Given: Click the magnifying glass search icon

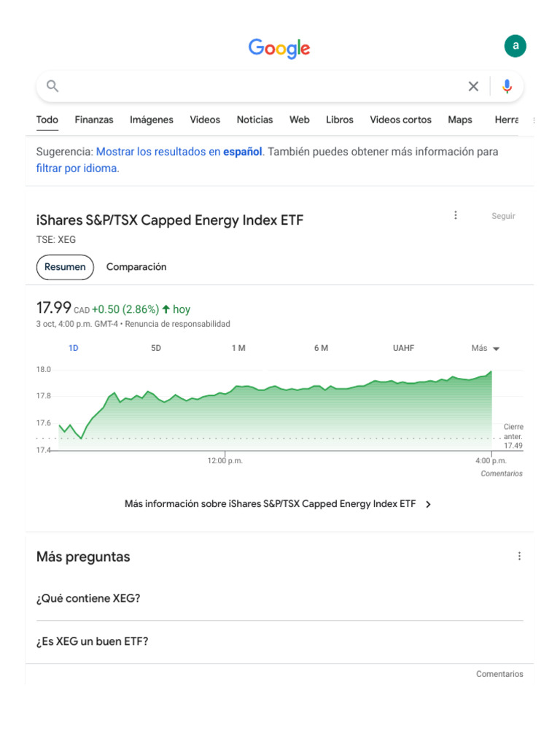Looking at the screenshot, I should point(52,86).
